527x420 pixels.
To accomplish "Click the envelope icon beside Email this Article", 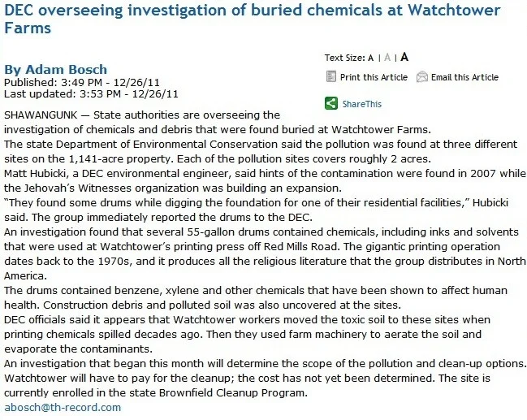I will pos(421,77).
